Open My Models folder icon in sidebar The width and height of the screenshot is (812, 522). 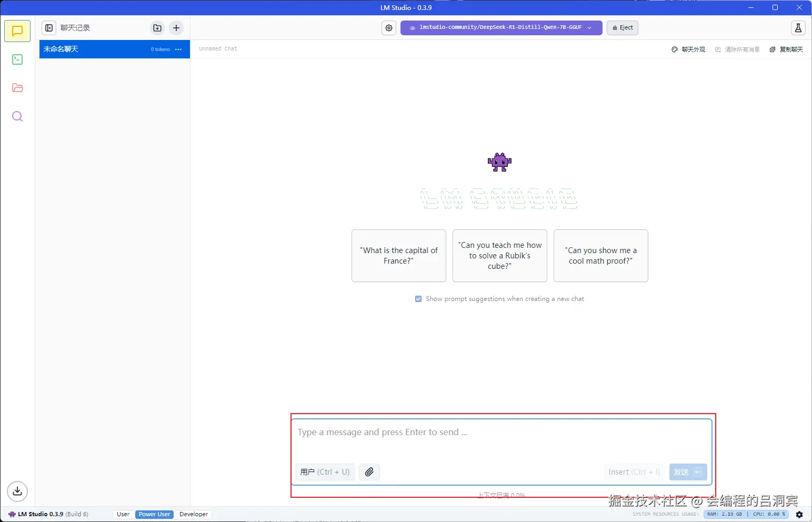(x=17, y=88)
